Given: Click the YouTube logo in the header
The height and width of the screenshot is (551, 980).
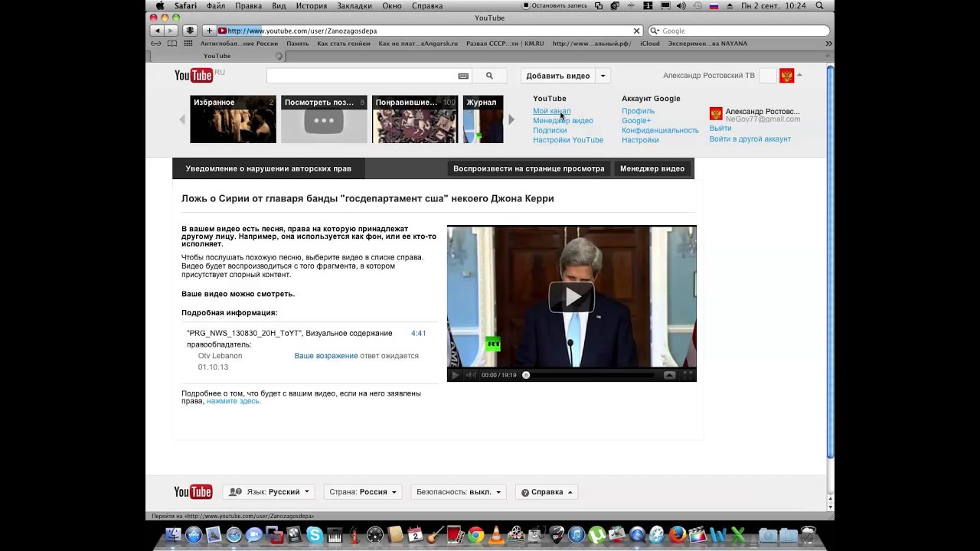Looking at the screenshot, I should (194, 75).
